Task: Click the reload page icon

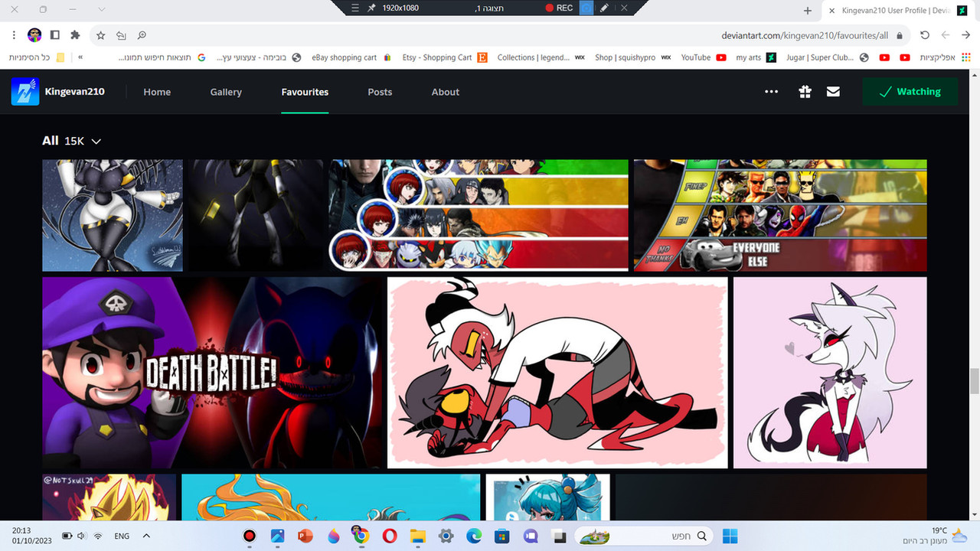Action: pos(925,35)
